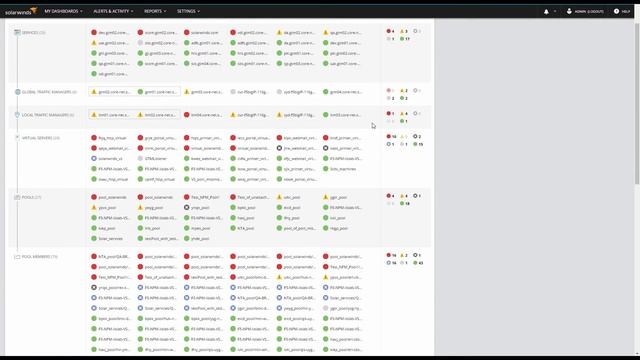Click green status icon beside kakj_pool

(x=94, y=228)
